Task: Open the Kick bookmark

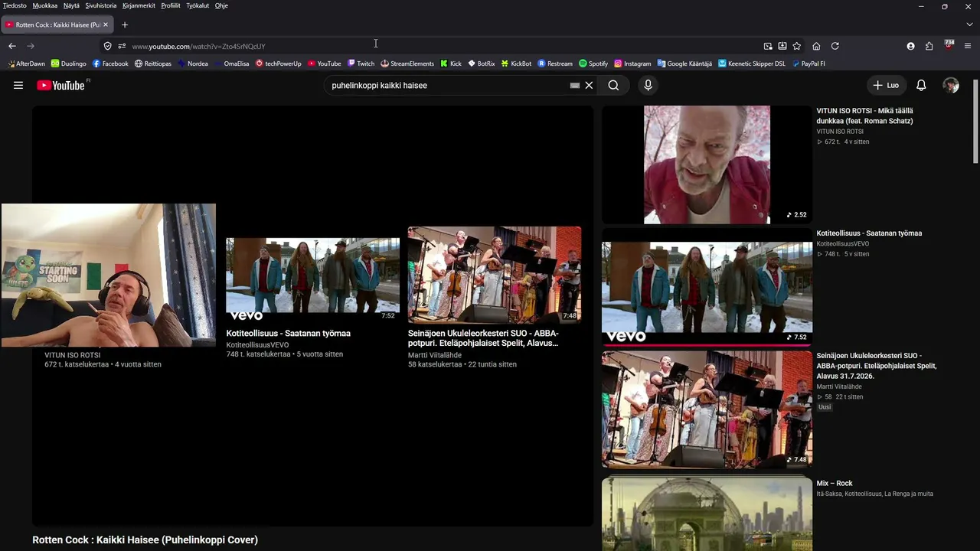Action: [451, 64]
